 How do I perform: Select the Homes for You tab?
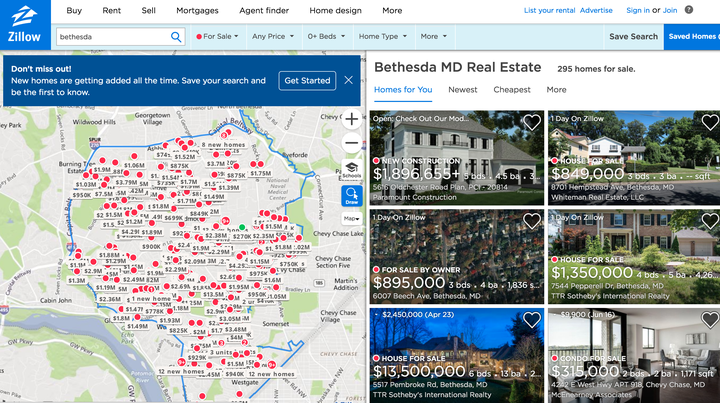click(403, 90)
